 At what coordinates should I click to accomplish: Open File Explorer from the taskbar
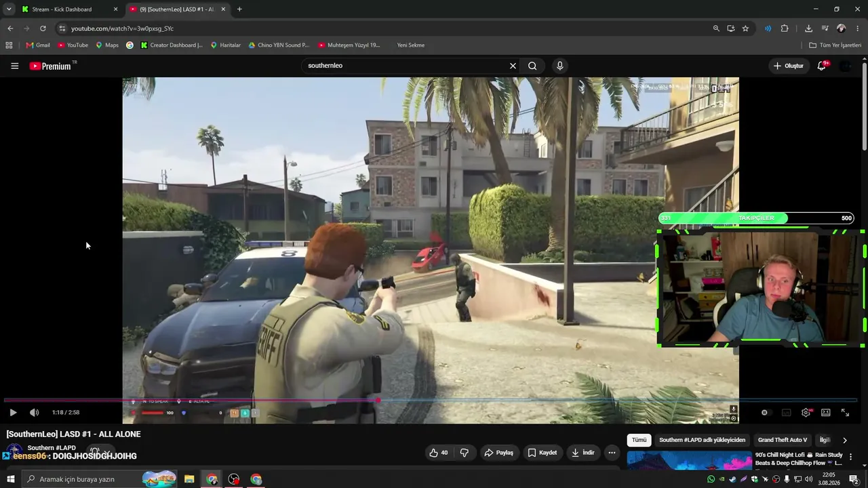pos(189,479)
